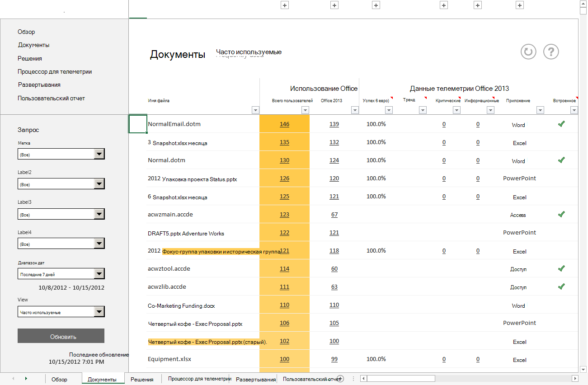
Task: Select the Equipment.xlsx file name cell
Action: pyautogui.click(x=169, y=359)
